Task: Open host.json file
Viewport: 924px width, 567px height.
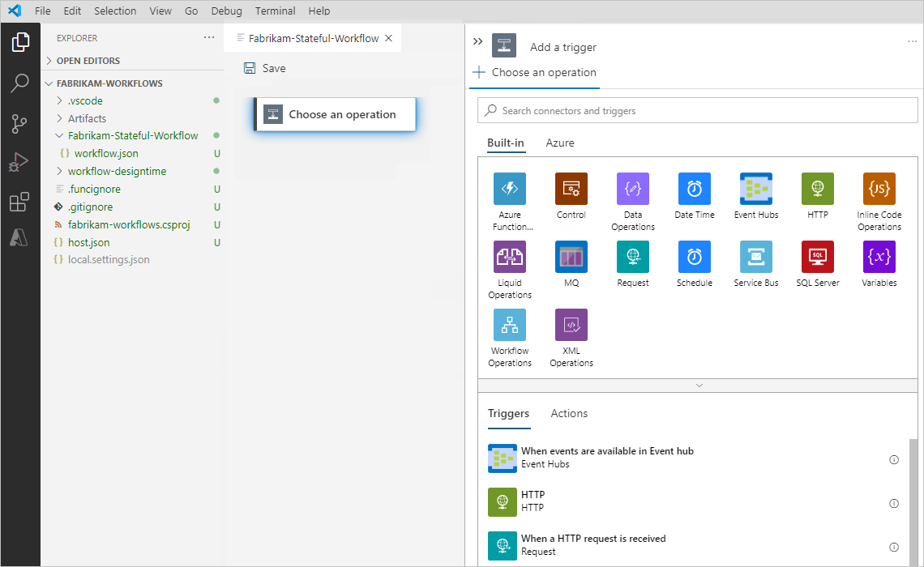Action: (x=88, y=242)
